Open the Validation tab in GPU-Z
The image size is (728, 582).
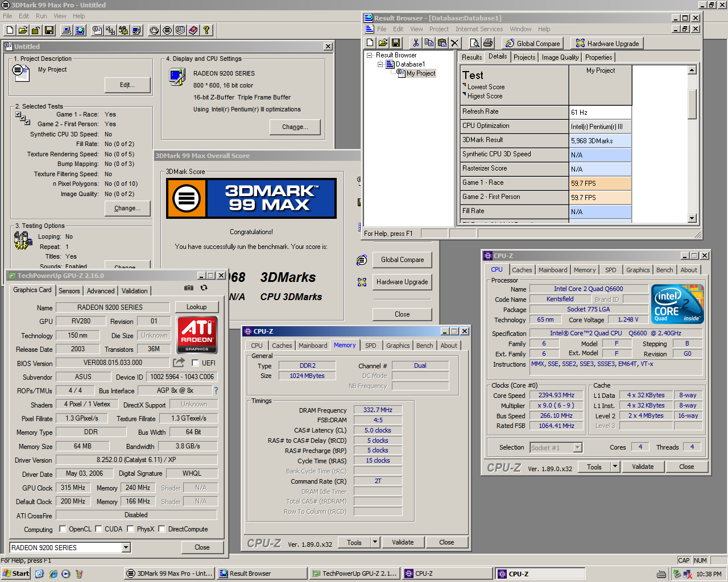click(135, 291)
